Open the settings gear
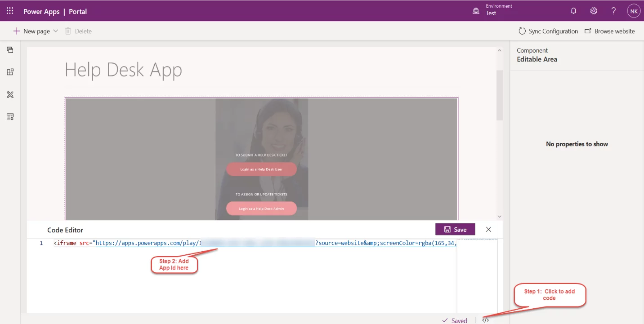The height and width of the screenshot is (324, 644). 594,11
